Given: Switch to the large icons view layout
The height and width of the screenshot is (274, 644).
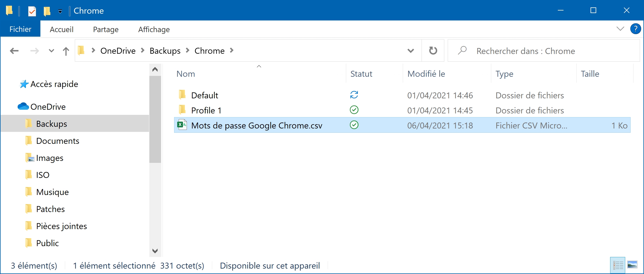Looking at the screenshot, I should (x=632, y=265).
